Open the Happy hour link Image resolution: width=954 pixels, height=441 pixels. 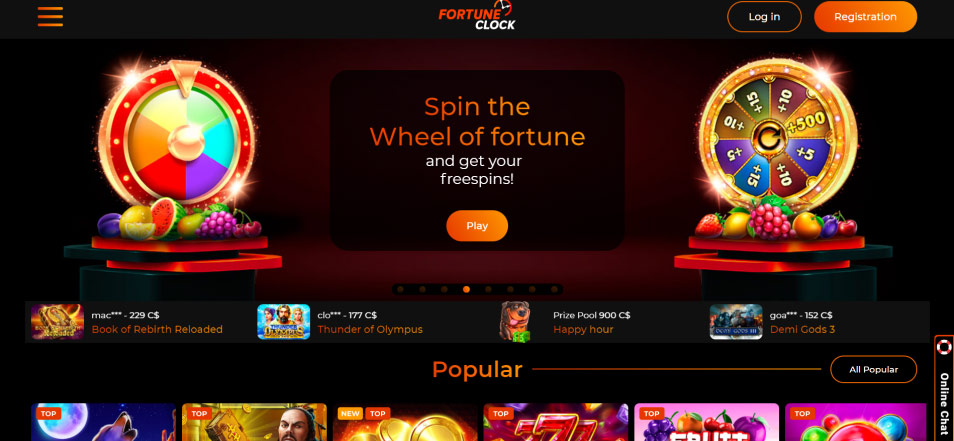[x=583, y=330]
